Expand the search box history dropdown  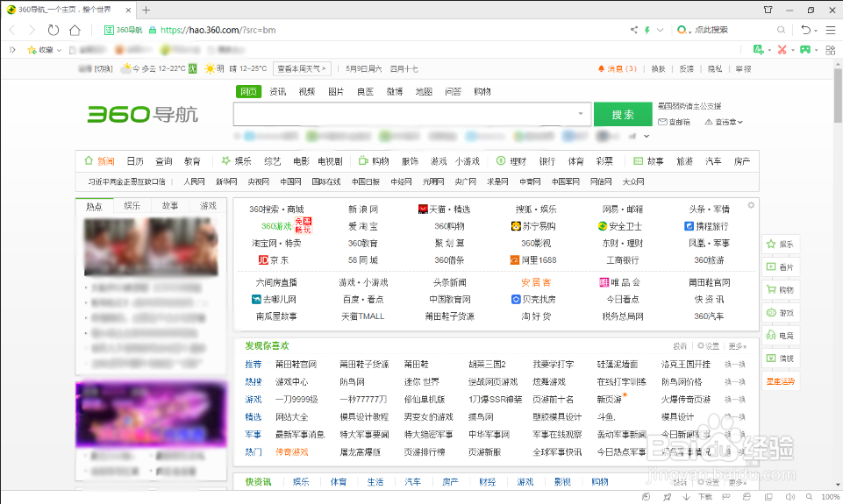point(581,114)
